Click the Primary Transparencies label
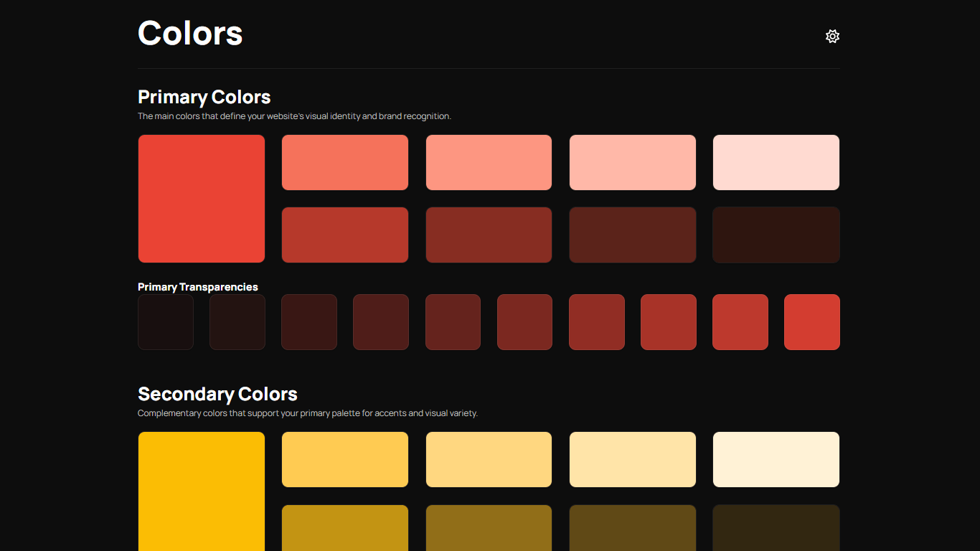This screenshot has height=551, width=980. 198,287
